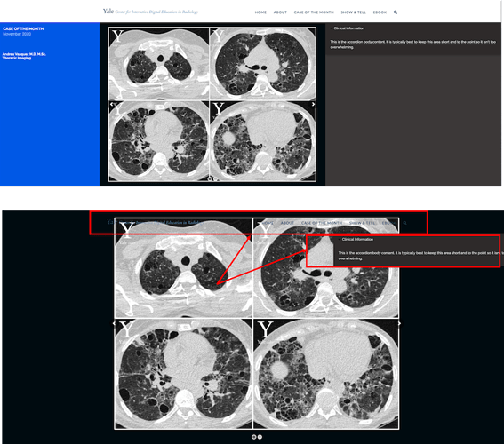The width and height of the screenshot is (504, 444).
Task: Click next-slide arrow on the enlarged CT grid
Action: 399,323
